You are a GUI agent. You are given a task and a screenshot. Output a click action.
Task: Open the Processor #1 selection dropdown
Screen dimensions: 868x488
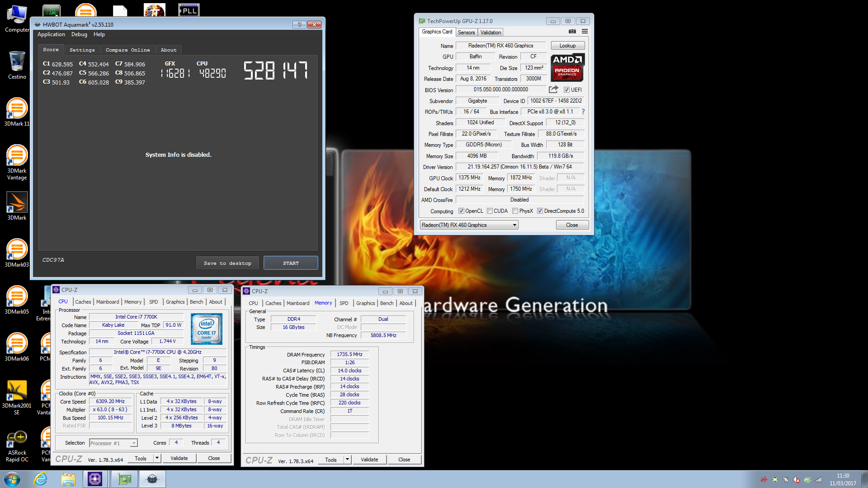click(x=113, y=443)
